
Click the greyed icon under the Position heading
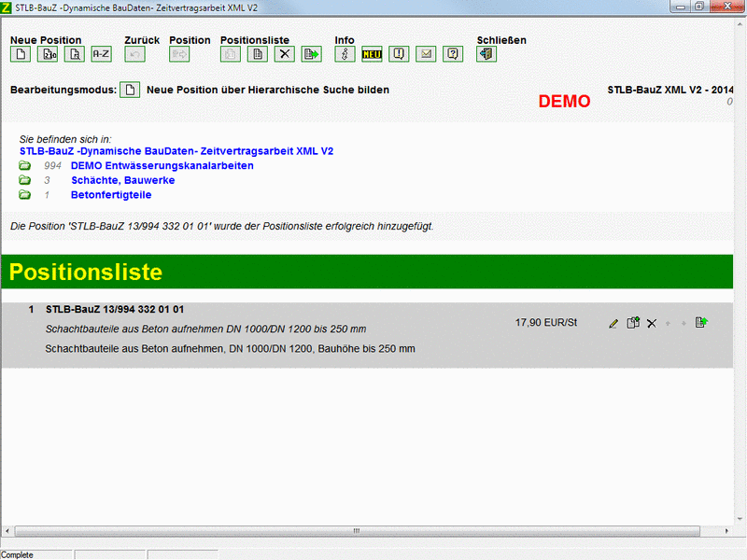tap(179, 54)
